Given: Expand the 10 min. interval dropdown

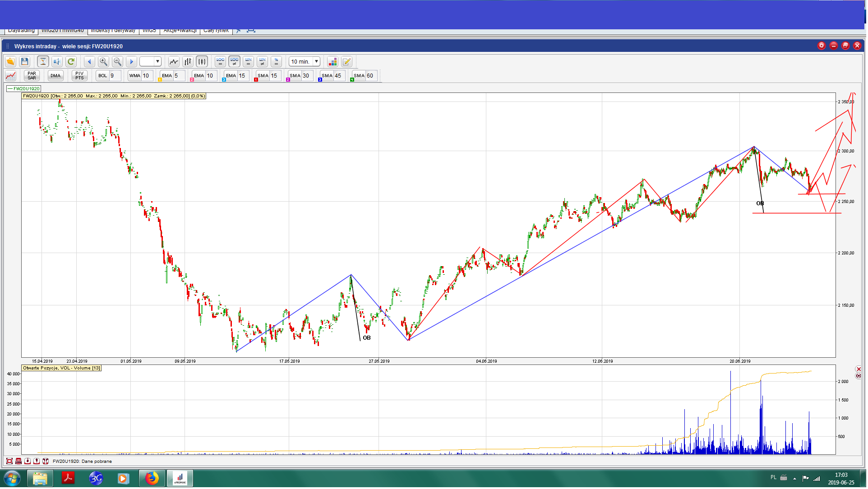Looking at the screenshot, I should point(316,62).
